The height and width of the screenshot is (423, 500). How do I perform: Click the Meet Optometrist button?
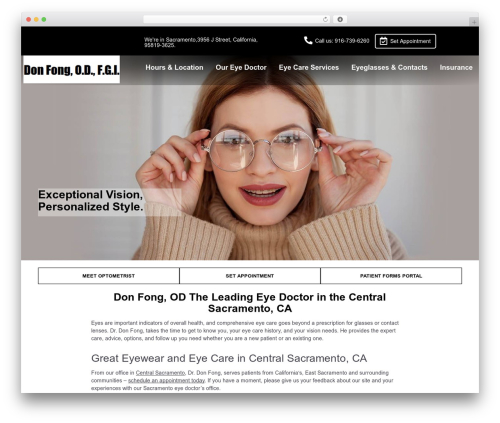pos(109,276)
